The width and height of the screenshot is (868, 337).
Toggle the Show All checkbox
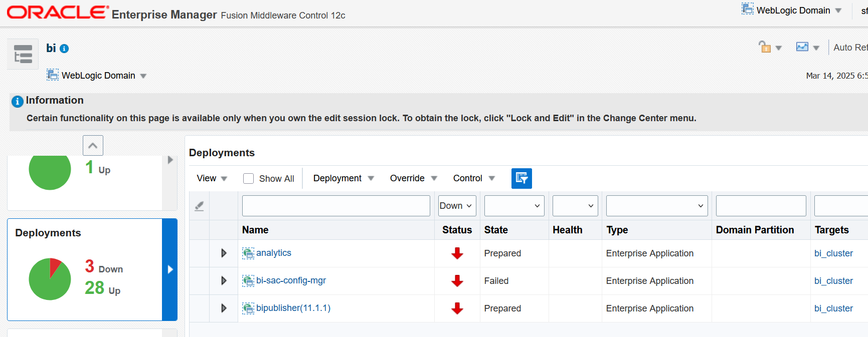point(248,179)
